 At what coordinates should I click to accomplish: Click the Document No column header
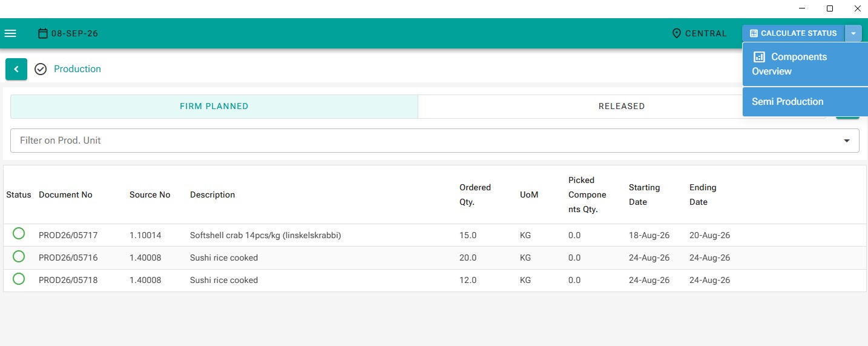65,195
